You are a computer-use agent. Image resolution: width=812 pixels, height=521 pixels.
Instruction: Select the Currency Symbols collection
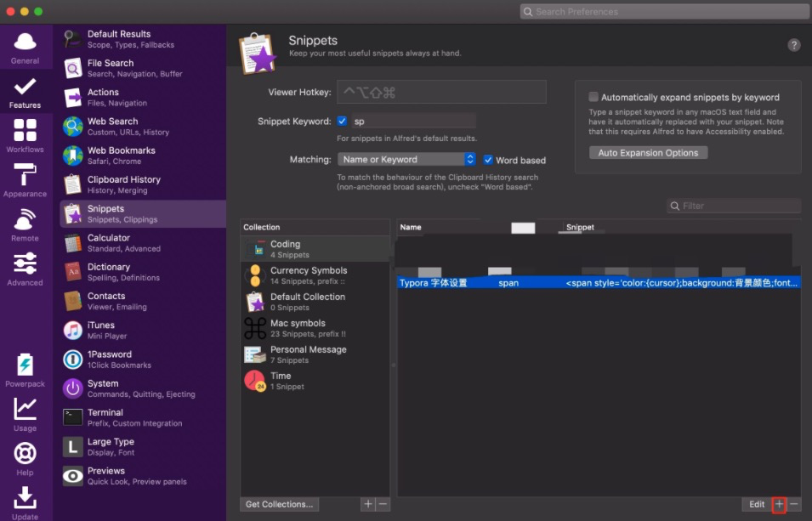point(315,275)
